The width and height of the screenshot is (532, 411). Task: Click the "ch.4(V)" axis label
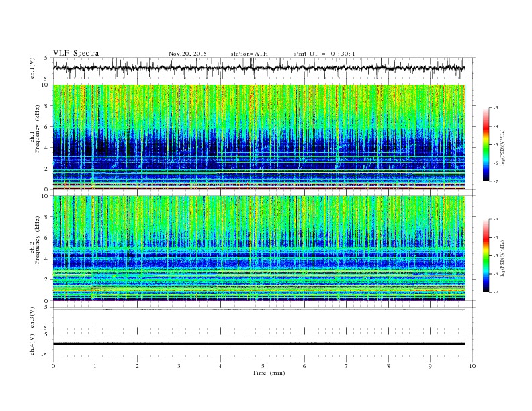(32, 345)
